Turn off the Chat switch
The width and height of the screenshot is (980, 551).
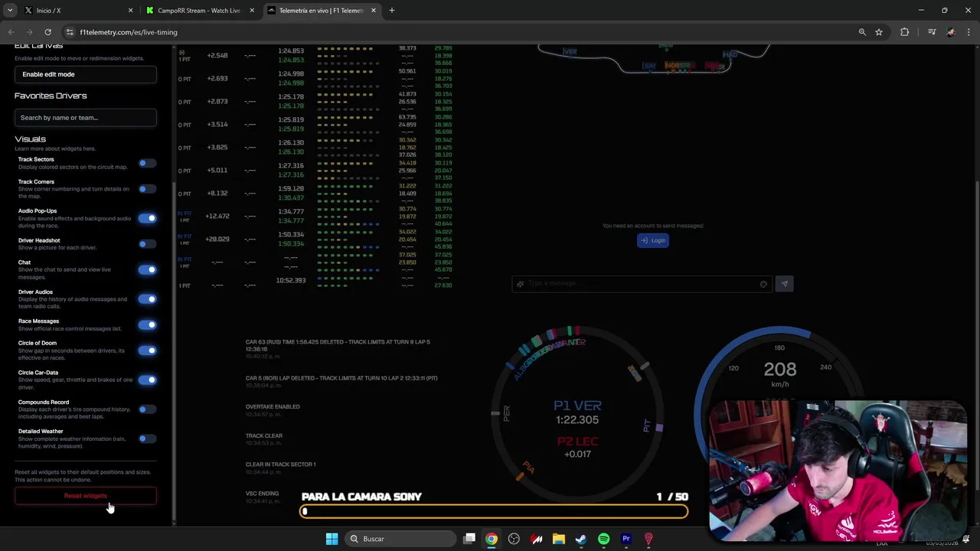tap(147, 269)
